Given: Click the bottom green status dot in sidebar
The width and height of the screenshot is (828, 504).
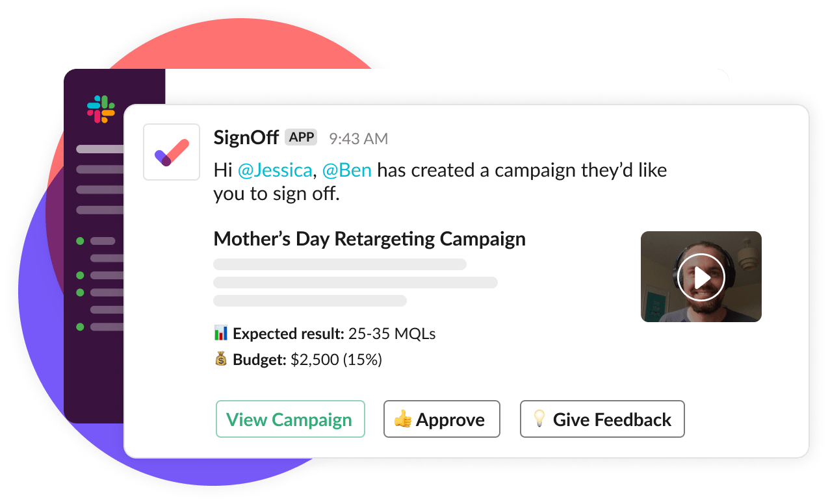Looking at the screenshot, I should pyautogui.click(x=80, y=327).
